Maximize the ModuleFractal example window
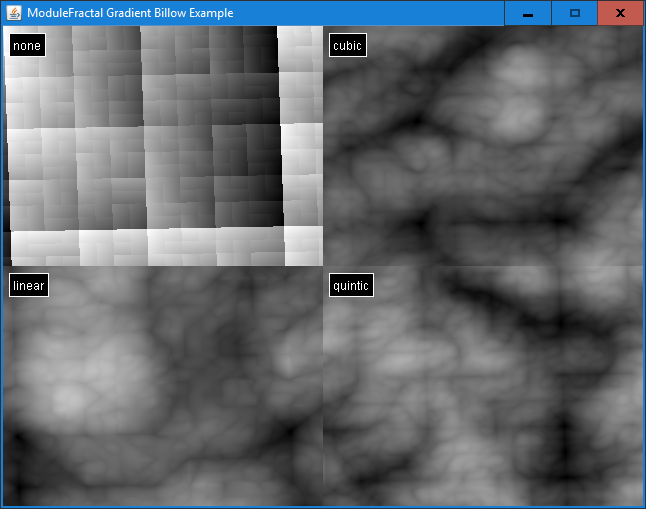The height and width of the screenshot is (509, 646). 574,13
